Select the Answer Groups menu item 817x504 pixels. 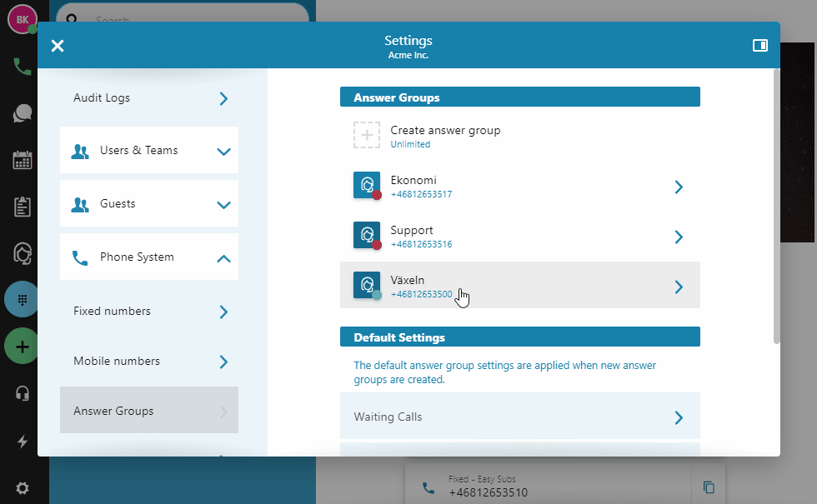click(149, 410)
